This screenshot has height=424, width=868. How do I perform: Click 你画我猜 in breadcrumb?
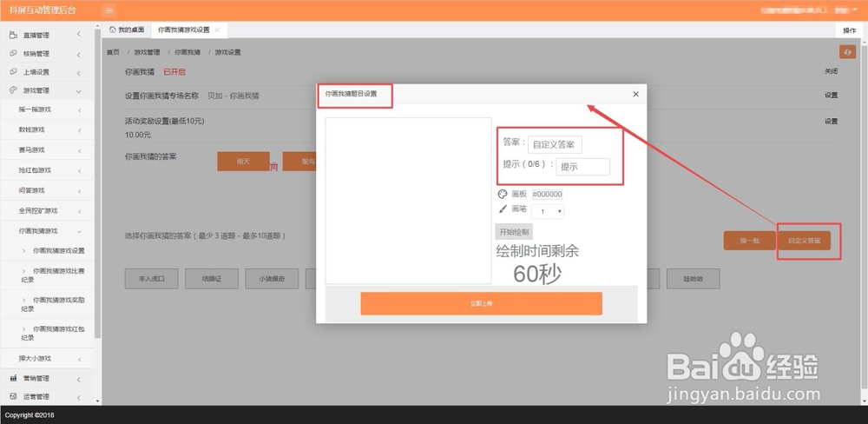point(187,52)
